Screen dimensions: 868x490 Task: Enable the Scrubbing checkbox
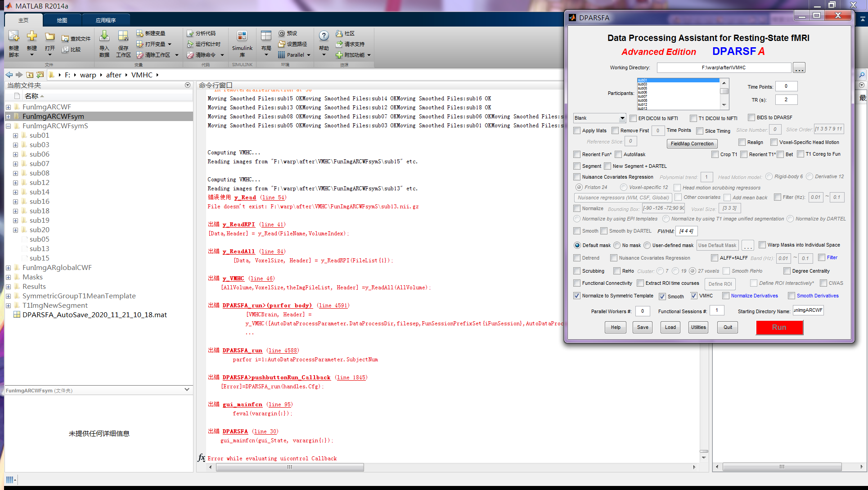click(577, 271)
